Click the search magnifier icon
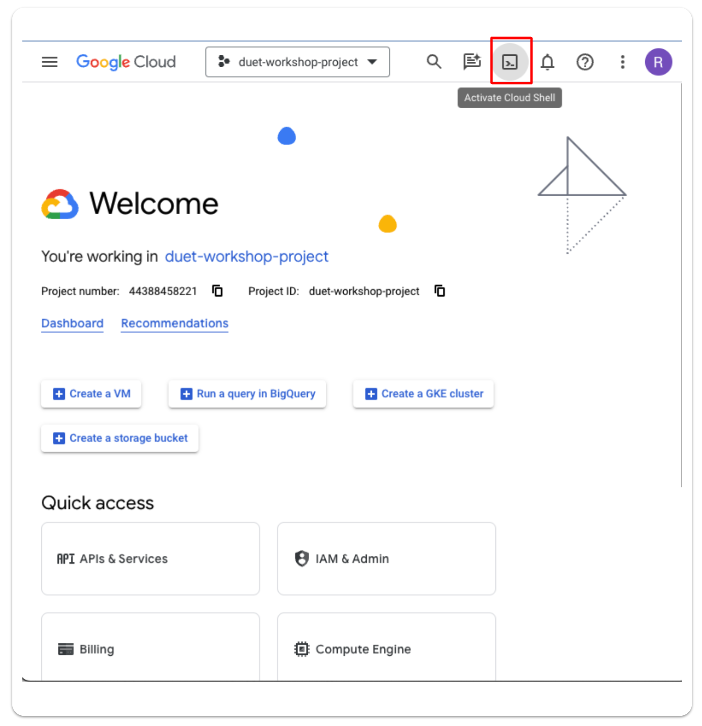Image resolution: width=702 pixels, height=726 pixels. (434, 62)
